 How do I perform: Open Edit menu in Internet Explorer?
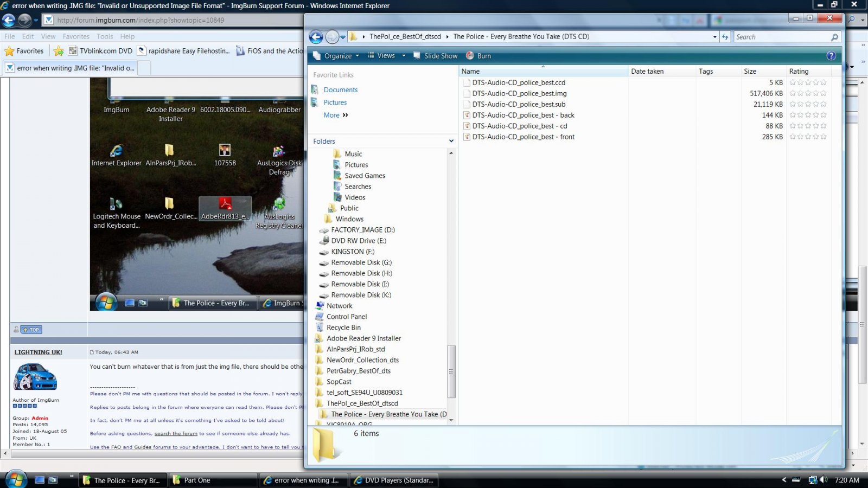tap(28, 36)
